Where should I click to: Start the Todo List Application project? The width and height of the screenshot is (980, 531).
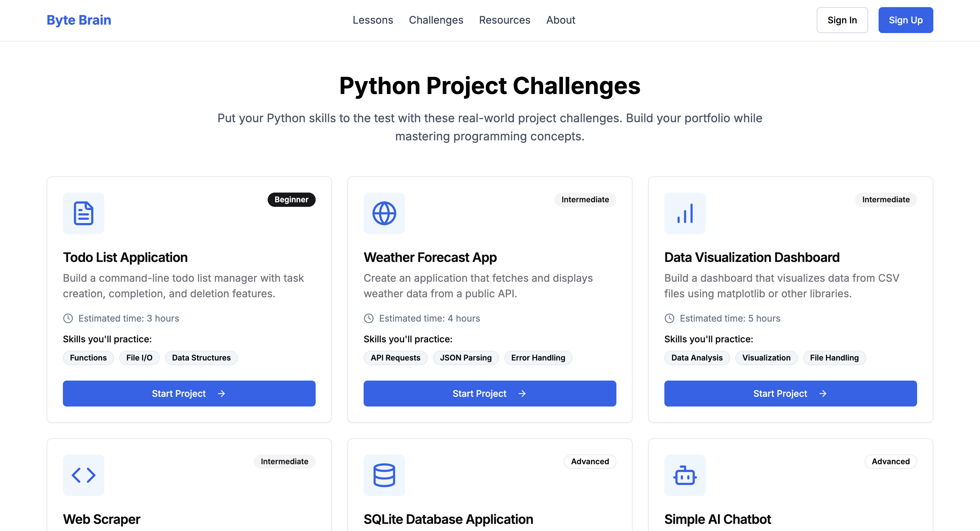tap(189, 393)
